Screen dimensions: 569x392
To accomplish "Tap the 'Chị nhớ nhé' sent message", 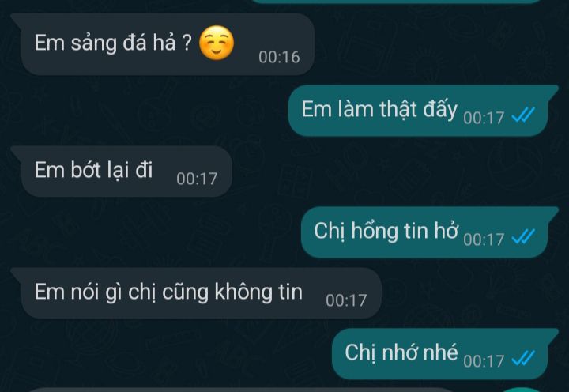I will (x=445, y=354).
